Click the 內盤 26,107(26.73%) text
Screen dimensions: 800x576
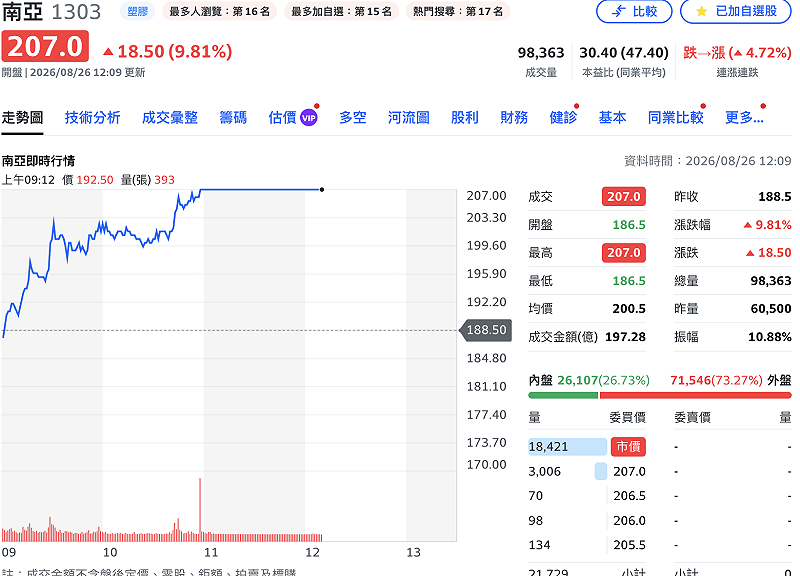pos(589,380)
